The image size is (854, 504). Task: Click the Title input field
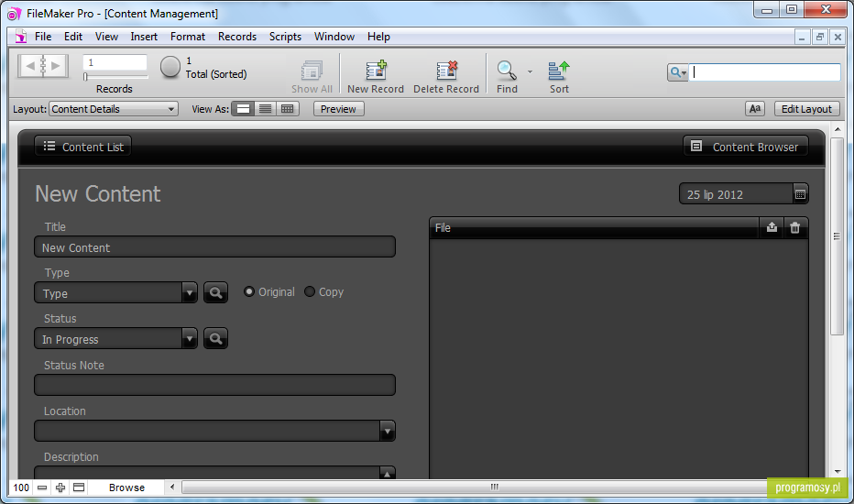point(214,247)
